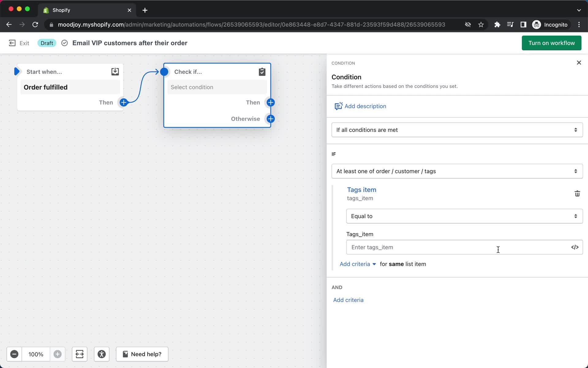588x368 pixels.
Task: Click the workflow save/export icon
Action: [x=114, y=71]
